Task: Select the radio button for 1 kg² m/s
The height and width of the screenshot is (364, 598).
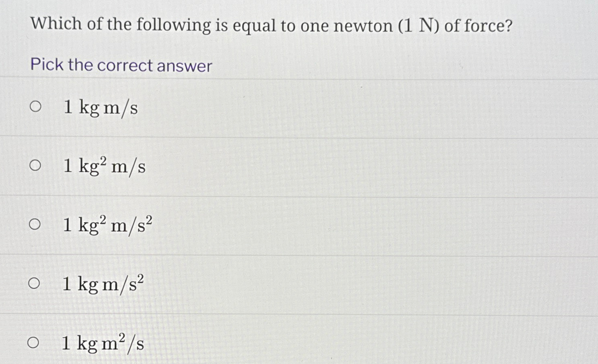Action: pos(36,165)
